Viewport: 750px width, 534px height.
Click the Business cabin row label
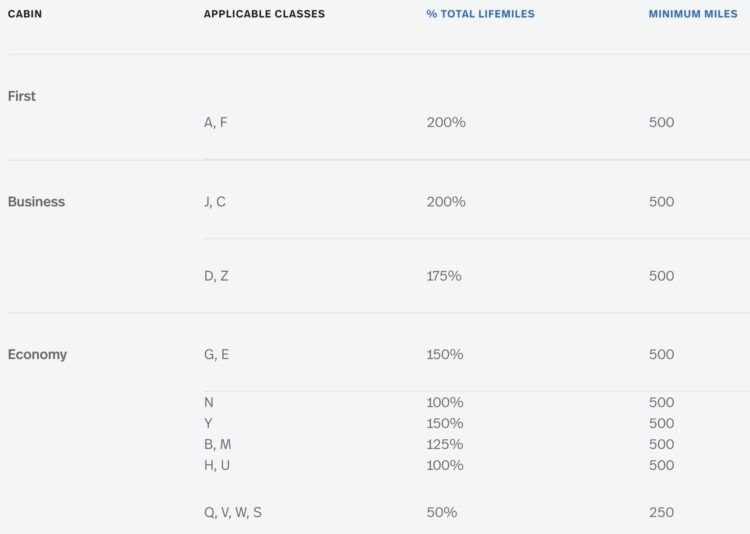[x=36, y=201]
